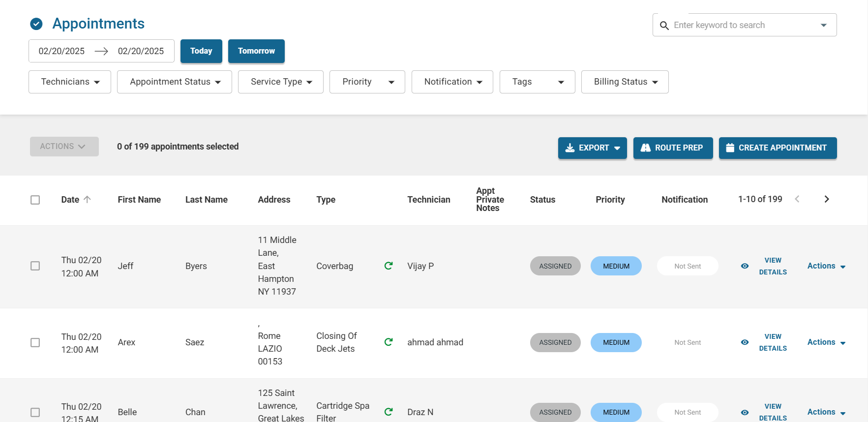The height and width of the screenshot is (422, 868).
Task: Open the Actions menu for Jeff Byers
Action: point(826,266)
